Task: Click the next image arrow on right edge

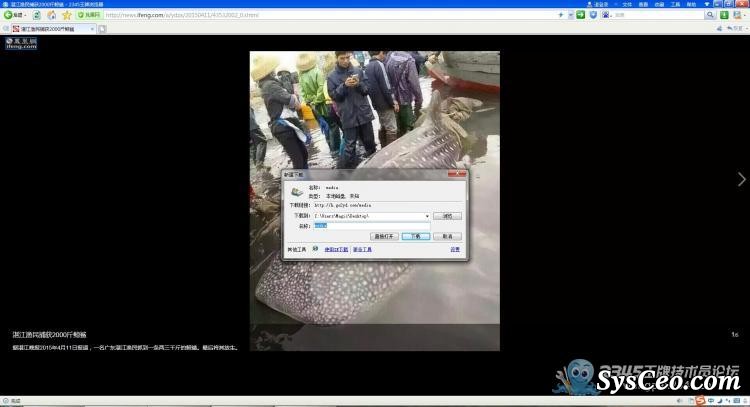Action: [x=741, y=179]
